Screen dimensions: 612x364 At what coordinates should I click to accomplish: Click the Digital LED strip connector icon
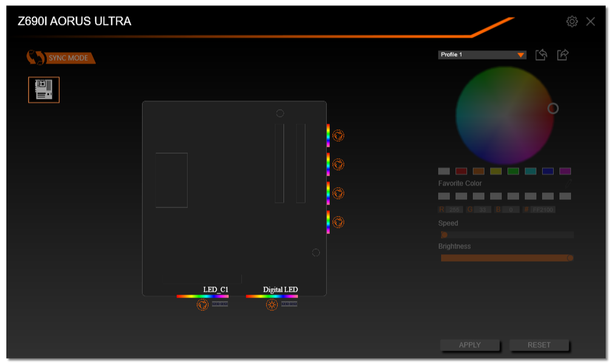point(289,303)
